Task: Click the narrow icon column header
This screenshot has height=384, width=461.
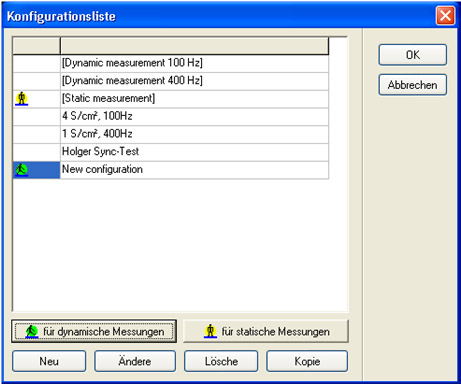Action: 36,46
